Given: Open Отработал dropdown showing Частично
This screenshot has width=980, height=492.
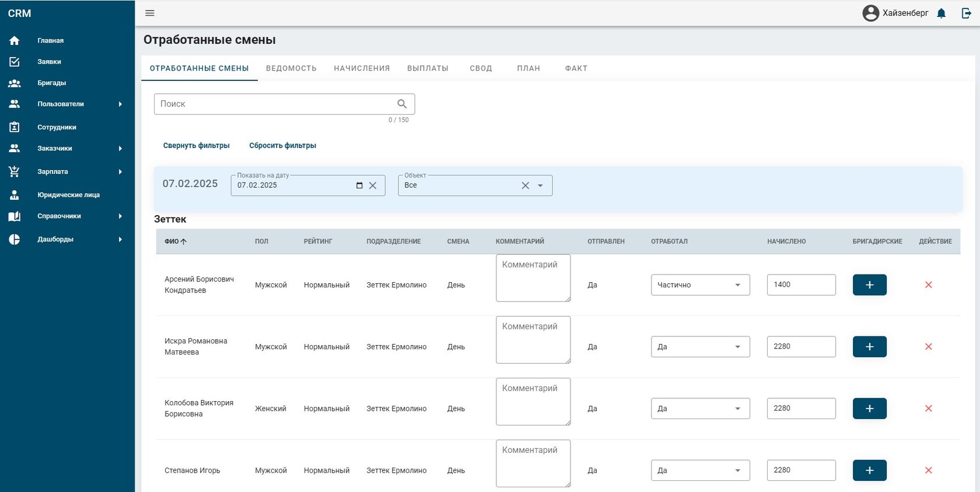Looking at the screenshot, I should (701, 285).
